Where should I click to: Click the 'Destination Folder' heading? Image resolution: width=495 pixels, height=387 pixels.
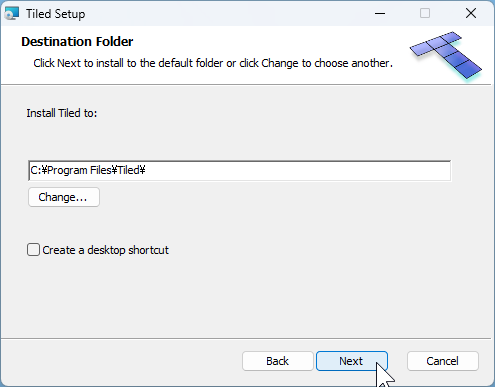pos(77,42)
